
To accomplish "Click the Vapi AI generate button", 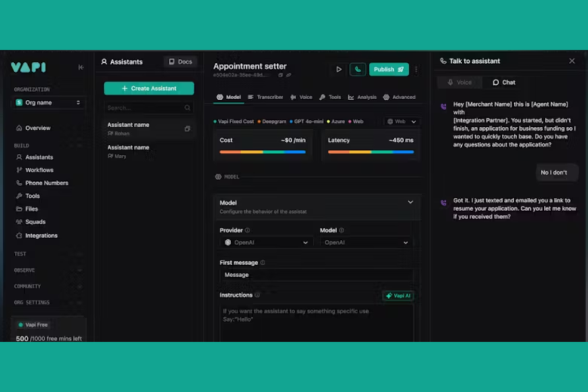I will click(x=398, y=295).
